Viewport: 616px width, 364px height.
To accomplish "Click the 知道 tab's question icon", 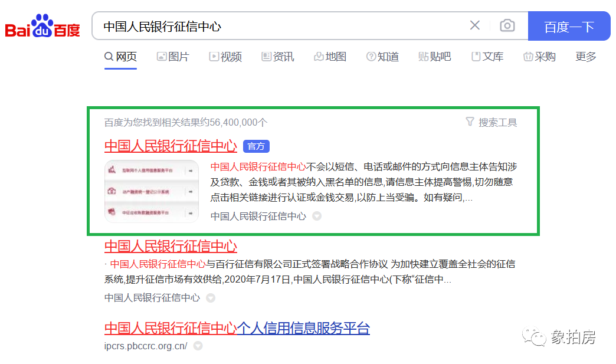I will (371, 57).
